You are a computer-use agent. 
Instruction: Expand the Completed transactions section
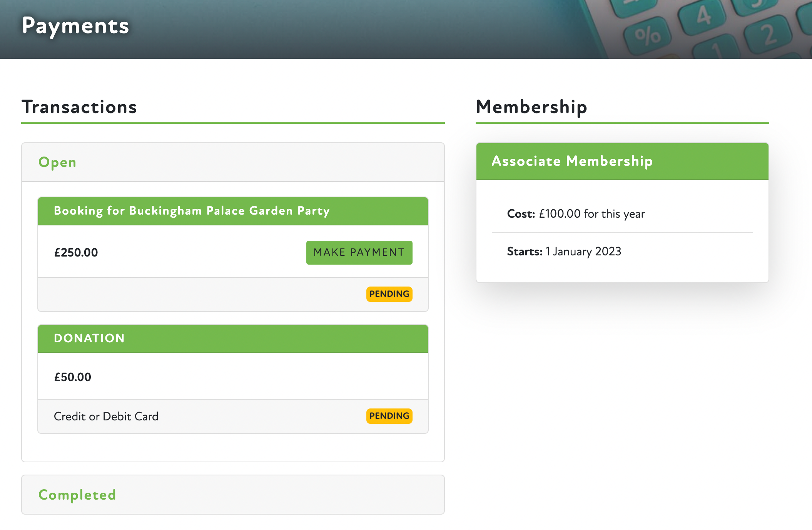pos(77,495)
